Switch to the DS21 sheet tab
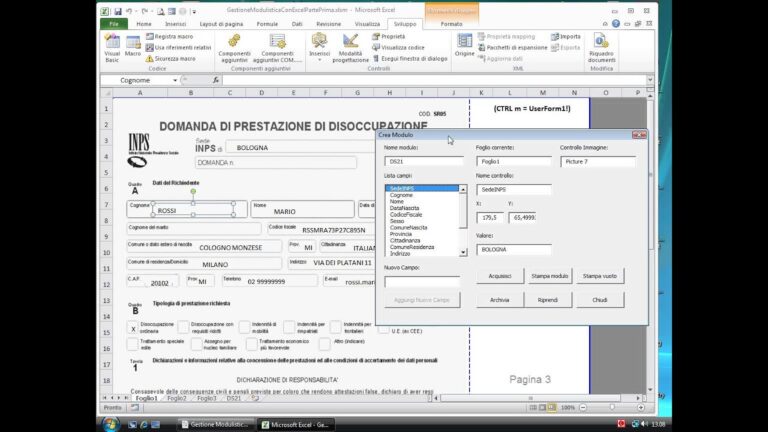The width and height of the screenshot is (768, 432). point(234,399)
